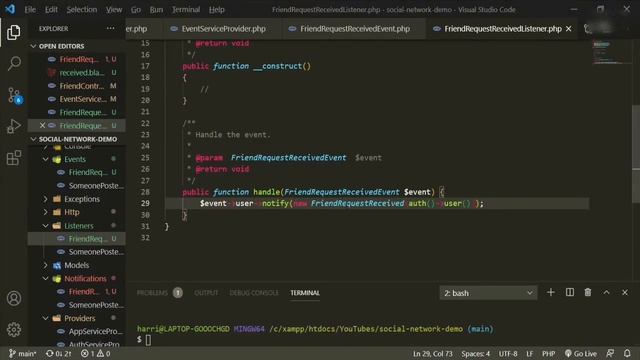Open the Help menu
The height and width of the screenshot is (360, 640).
point(217,9)
